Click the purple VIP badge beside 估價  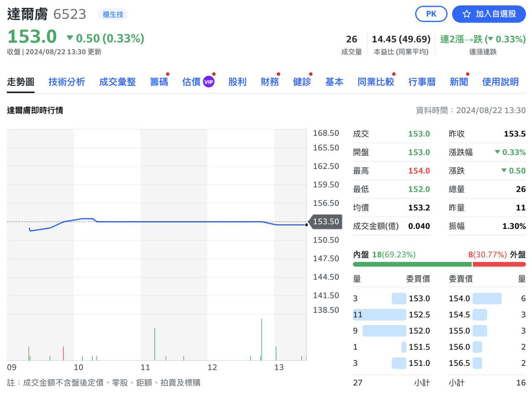tap(209, 82)
